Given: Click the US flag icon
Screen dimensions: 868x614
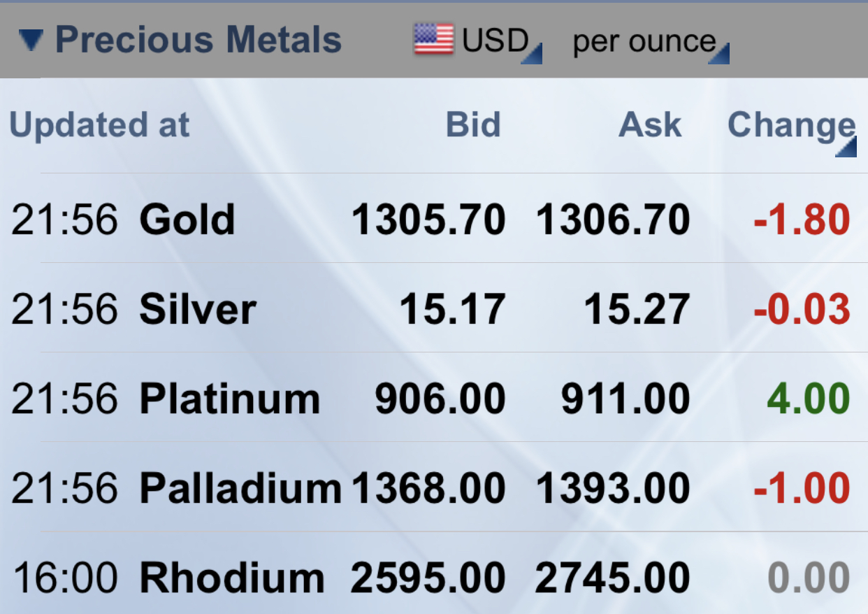Looking at the screenshot, I should tap(433, 39).
